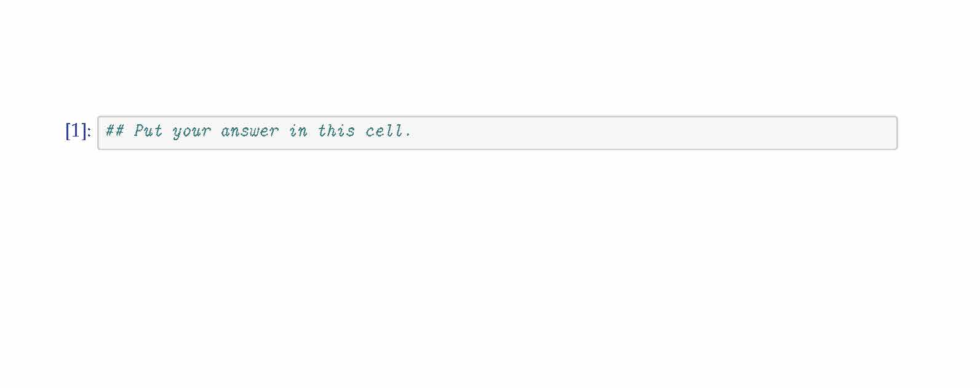The width and height of the screenshot is (980, 388).
Task: Click the closing bracket of the [1] prompt
Action: coord(85,131)
